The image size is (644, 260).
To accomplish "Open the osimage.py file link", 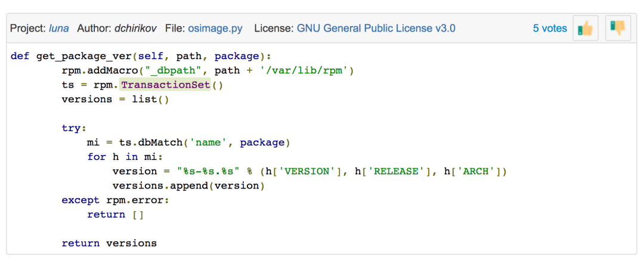I will point(216,28).
